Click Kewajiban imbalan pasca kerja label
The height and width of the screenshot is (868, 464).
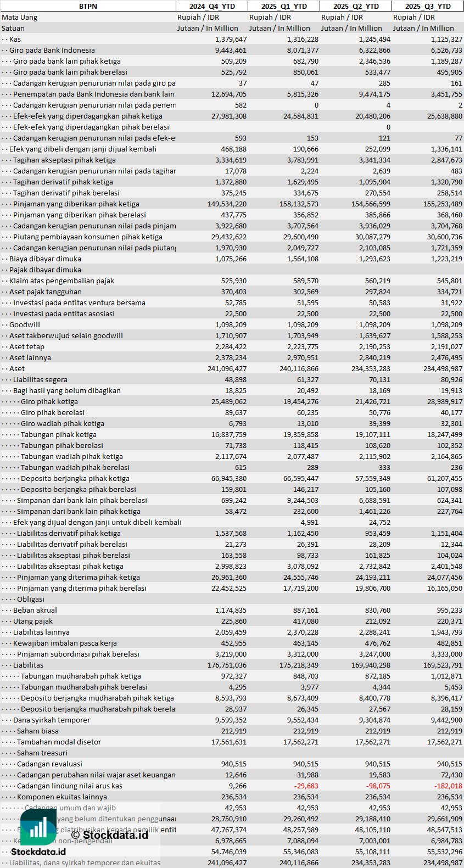pyautogui.click(x=65, y=643)
